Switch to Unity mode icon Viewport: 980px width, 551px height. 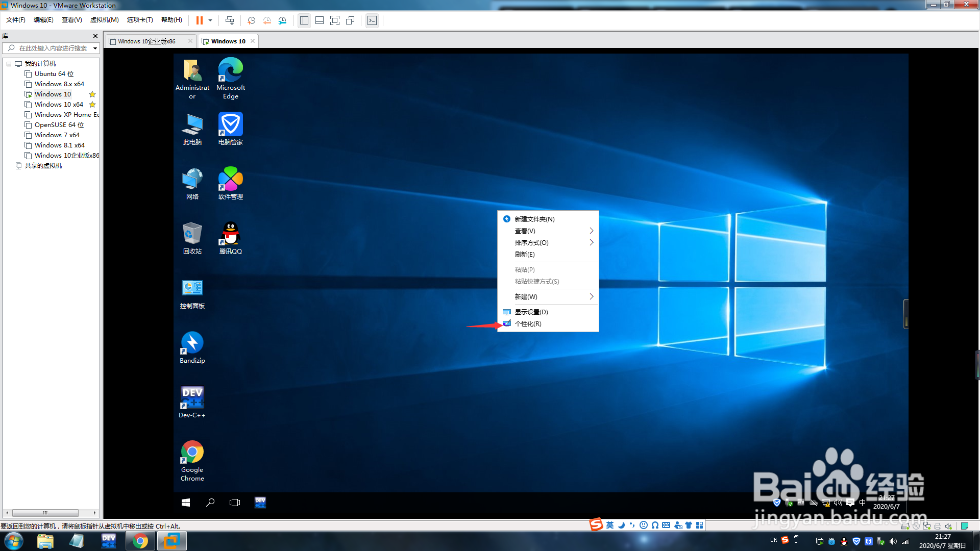coord(350,20)
